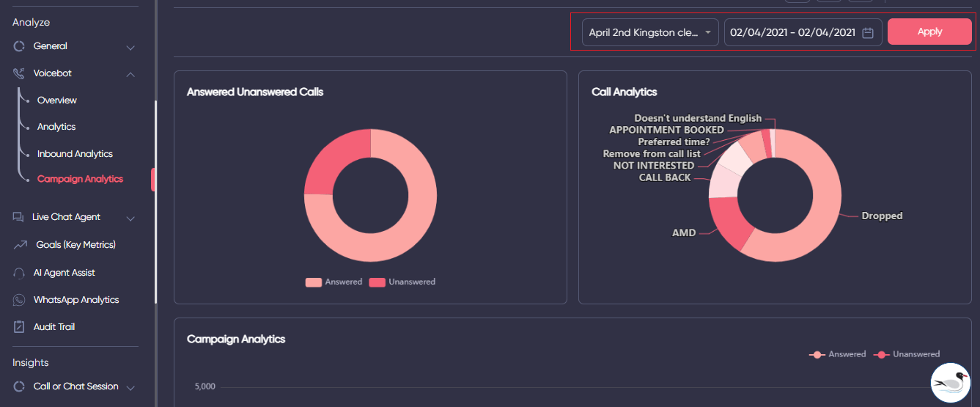Expand the Live Chat Agent chevron
The image size is (980, 407).
[130, 219]
